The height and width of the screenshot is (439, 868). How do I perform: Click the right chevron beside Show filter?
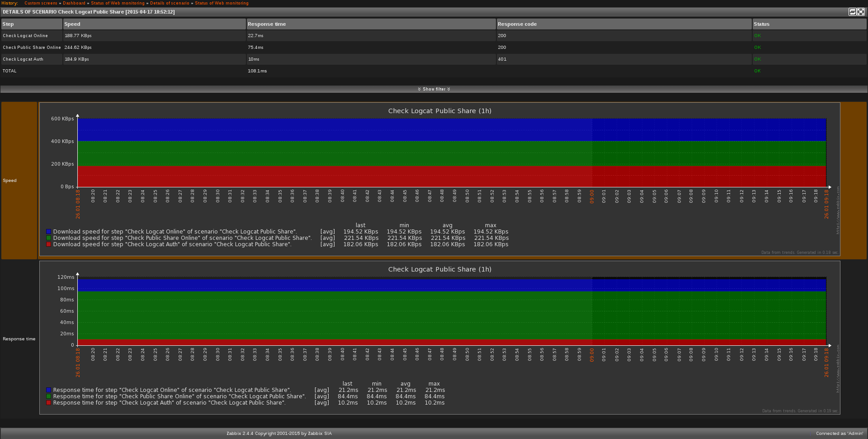tap(449, 89)
